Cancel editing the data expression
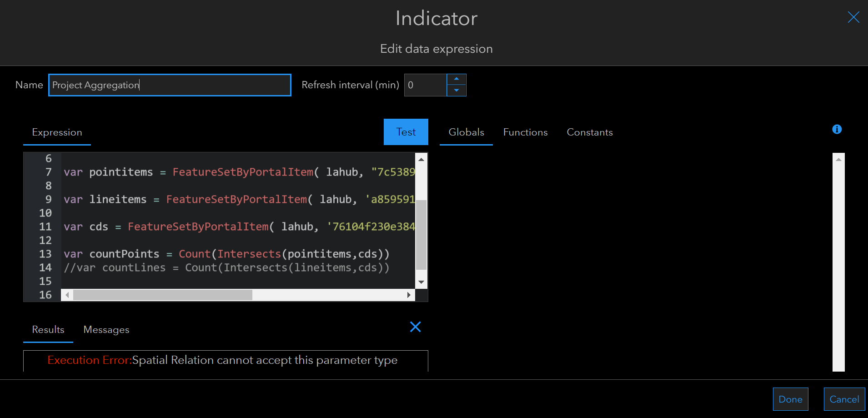Screen dimensions: 868x418 [843, 399]
